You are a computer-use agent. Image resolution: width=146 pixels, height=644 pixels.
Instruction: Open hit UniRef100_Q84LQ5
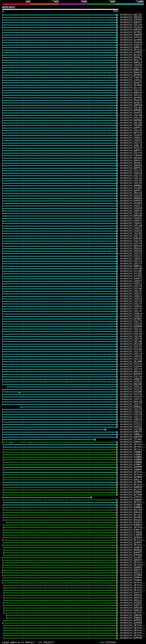131,402
